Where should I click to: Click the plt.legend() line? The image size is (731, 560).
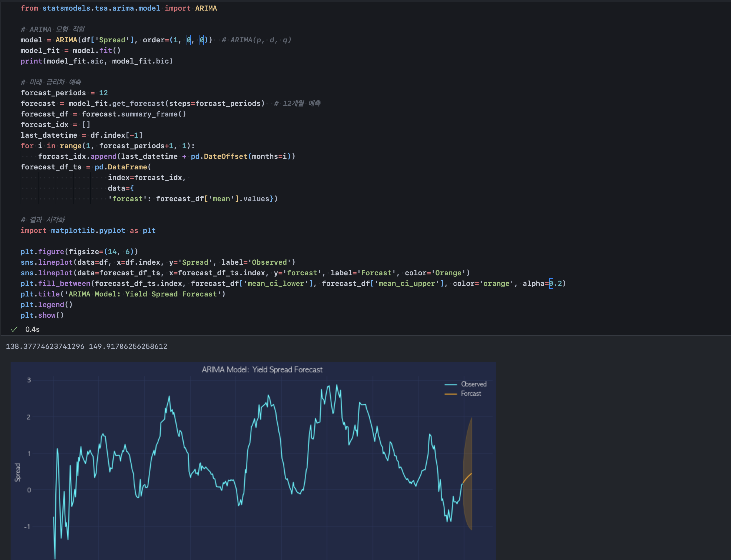[x=47, y=305]
